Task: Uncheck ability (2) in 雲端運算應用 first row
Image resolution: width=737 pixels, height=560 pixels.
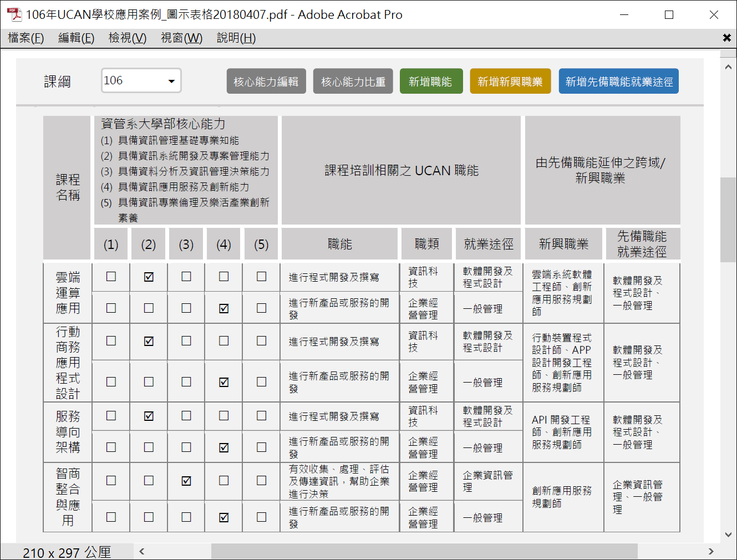Action: 149,277
